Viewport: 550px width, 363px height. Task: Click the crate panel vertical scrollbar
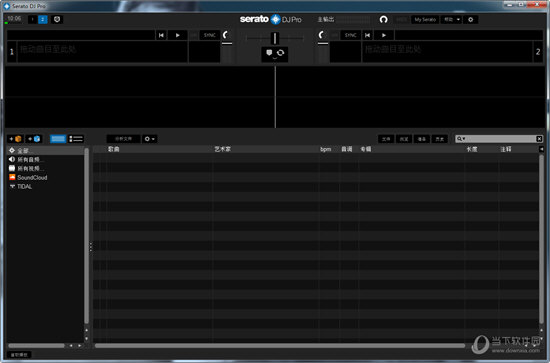tap(86, 236)
